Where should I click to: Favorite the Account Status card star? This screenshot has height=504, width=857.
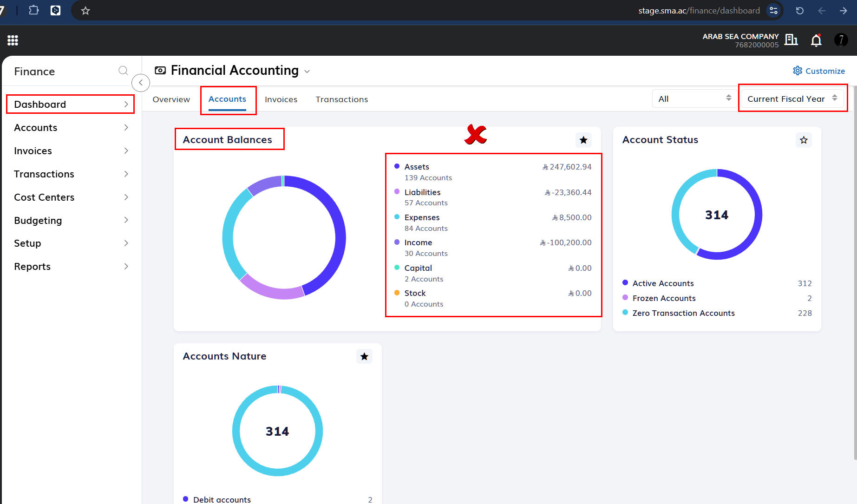coord(804,140)
